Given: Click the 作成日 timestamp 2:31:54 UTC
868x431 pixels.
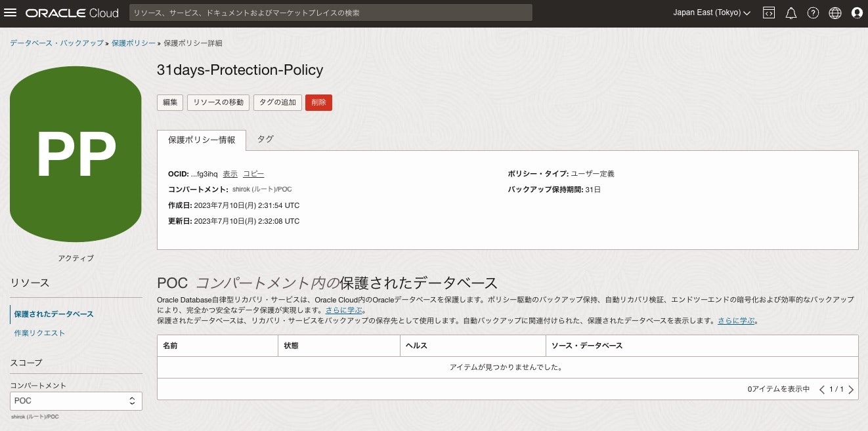Looking at the screenshot, I should click(x=247, y=205).
